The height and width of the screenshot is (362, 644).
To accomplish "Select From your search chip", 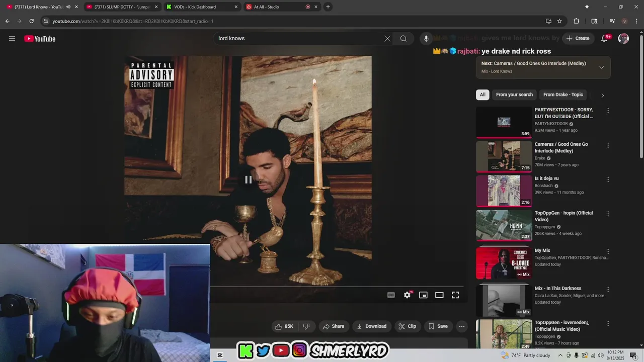I will coord(514,95).
